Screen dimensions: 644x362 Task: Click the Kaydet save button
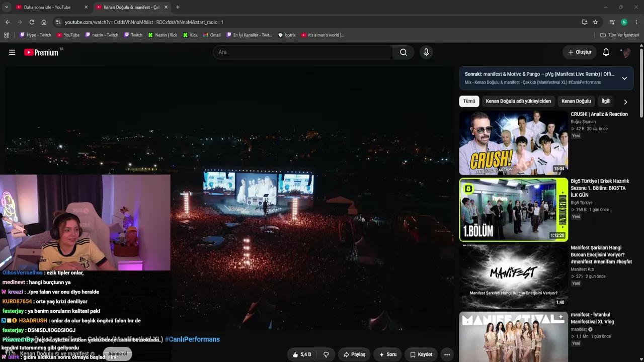point(421,354)
